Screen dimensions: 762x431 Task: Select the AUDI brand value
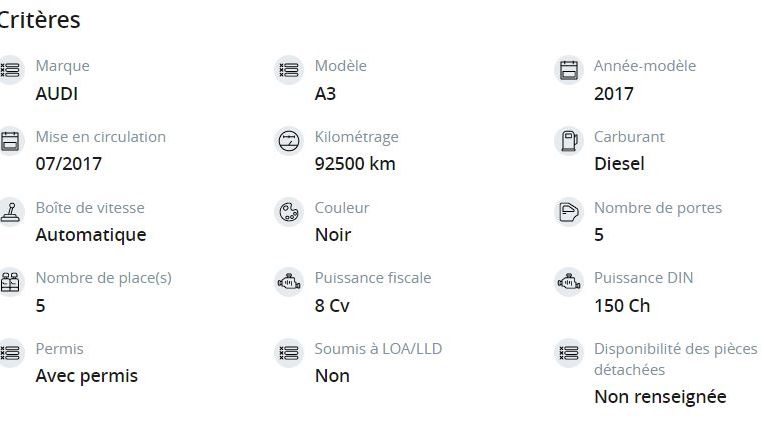tap(56, 94)
